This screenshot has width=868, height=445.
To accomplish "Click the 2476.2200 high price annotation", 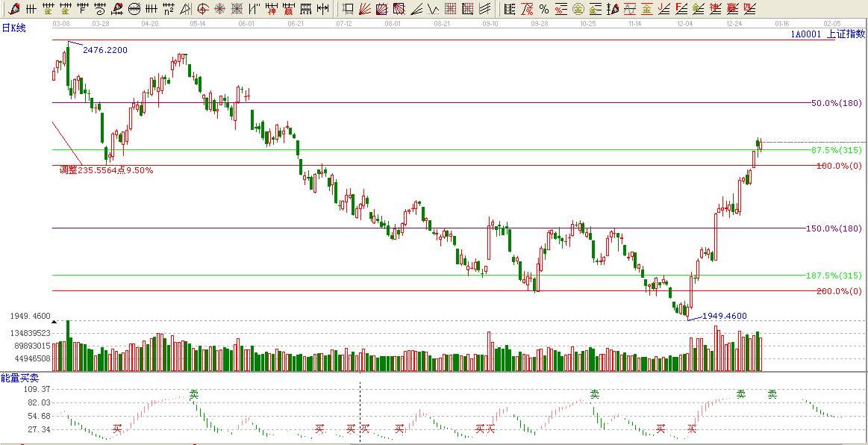I will coord(104,50).
